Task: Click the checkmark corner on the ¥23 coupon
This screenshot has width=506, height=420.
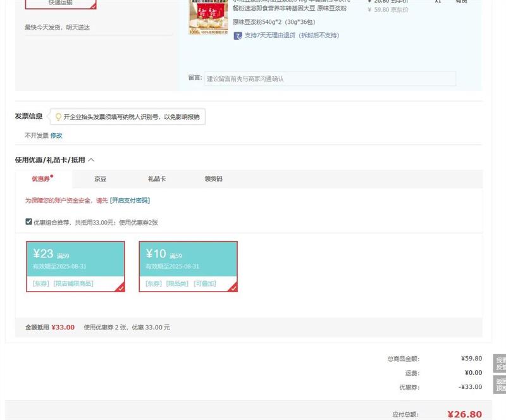Action: (120, 288)
